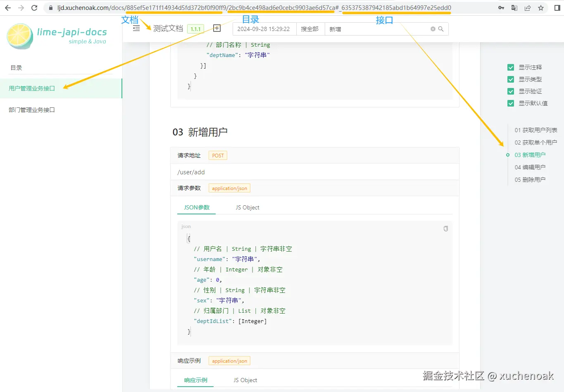Click the "age" key in JSON
The height and width of the screenshot is (392, 564).
coord(202,280)
